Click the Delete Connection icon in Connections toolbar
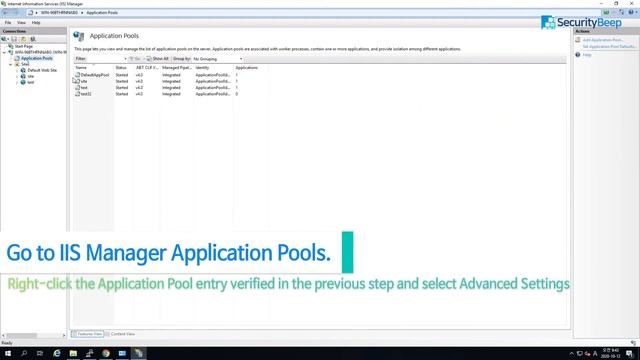 pyautogui.click(x=33, y=39)
